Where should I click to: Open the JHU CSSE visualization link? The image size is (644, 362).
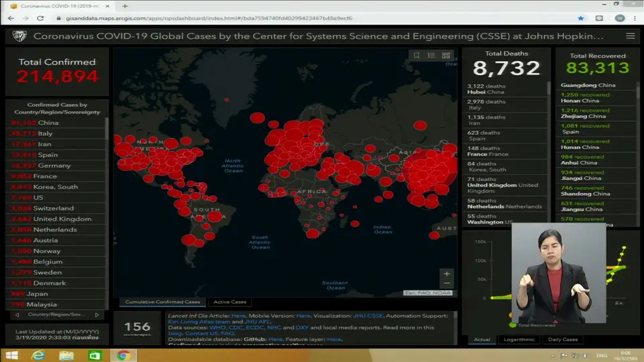click(x=368, y=316)
